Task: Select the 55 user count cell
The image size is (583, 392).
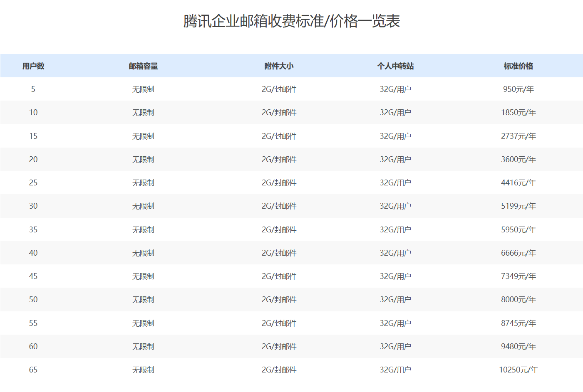Action: pos(33,323)
